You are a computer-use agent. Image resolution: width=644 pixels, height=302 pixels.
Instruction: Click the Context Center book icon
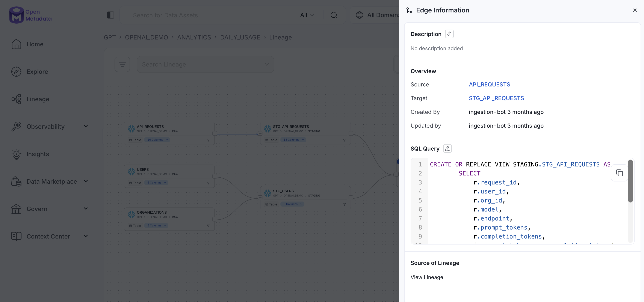click(16, 237)
